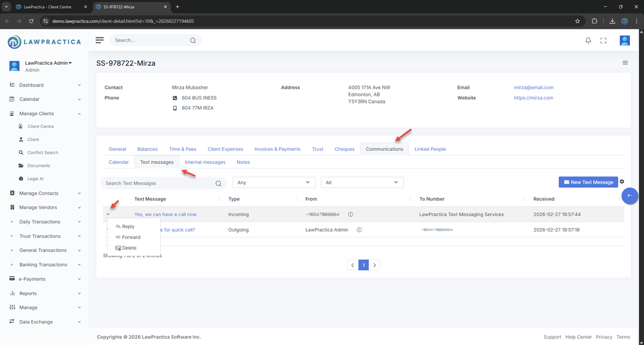Click the New Text Message button
The height and width of the screenshot is (345, 644).
(x=588, y=182)
